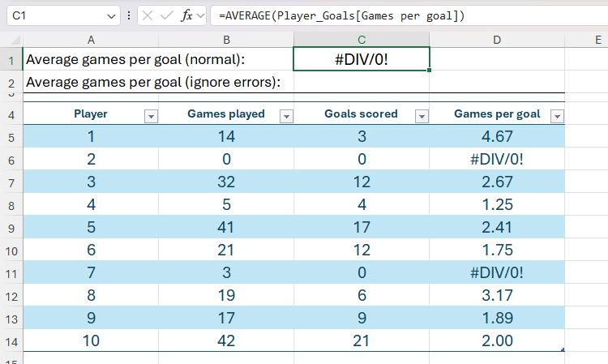Screen dimensions: 608x364
Task: Select column D header
Action: point(497,39)
